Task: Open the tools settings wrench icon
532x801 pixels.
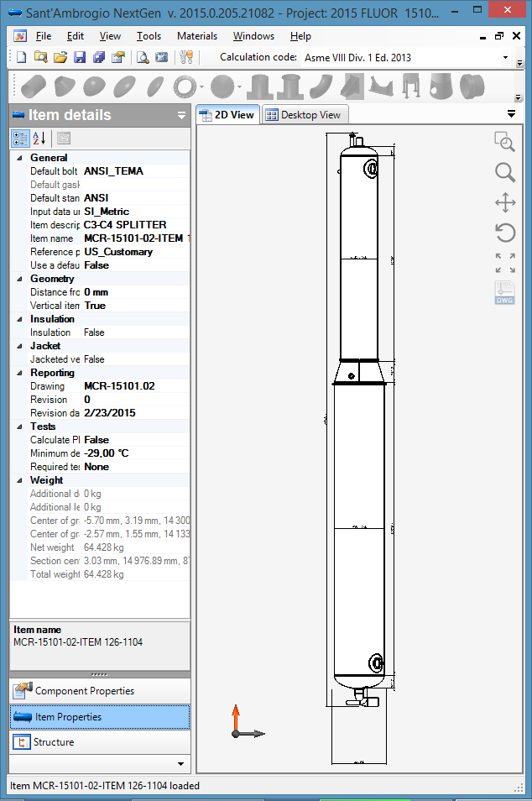Action: (x=186, y=57)
